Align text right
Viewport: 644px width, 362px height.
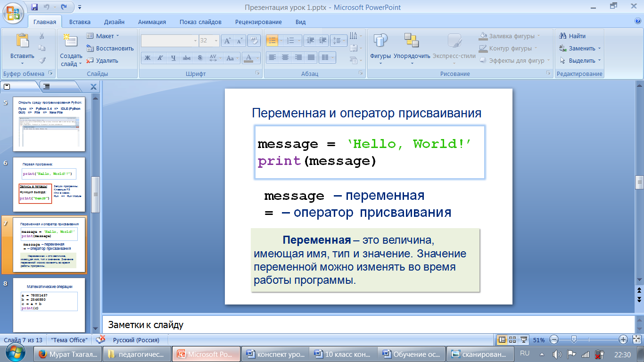pos(297,58)
